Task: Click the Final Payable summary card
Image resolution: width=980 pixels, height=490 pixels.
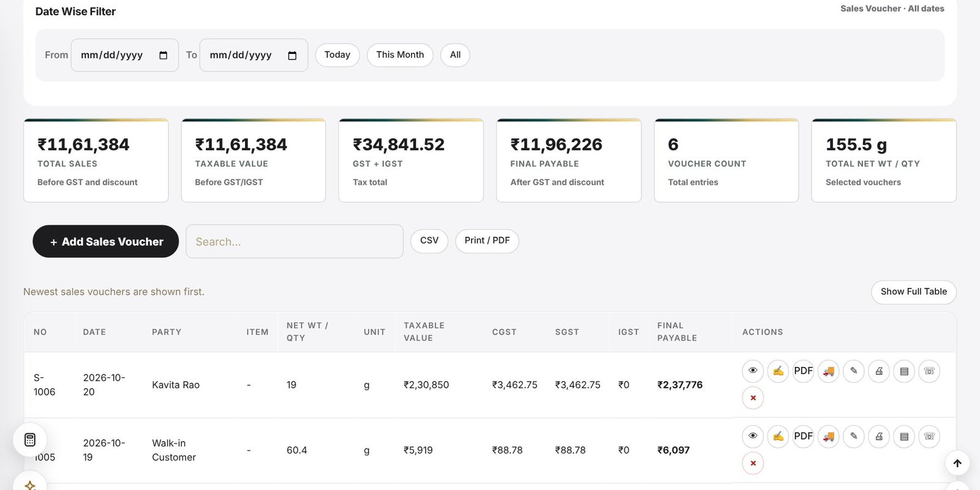Action: (568, 160)
